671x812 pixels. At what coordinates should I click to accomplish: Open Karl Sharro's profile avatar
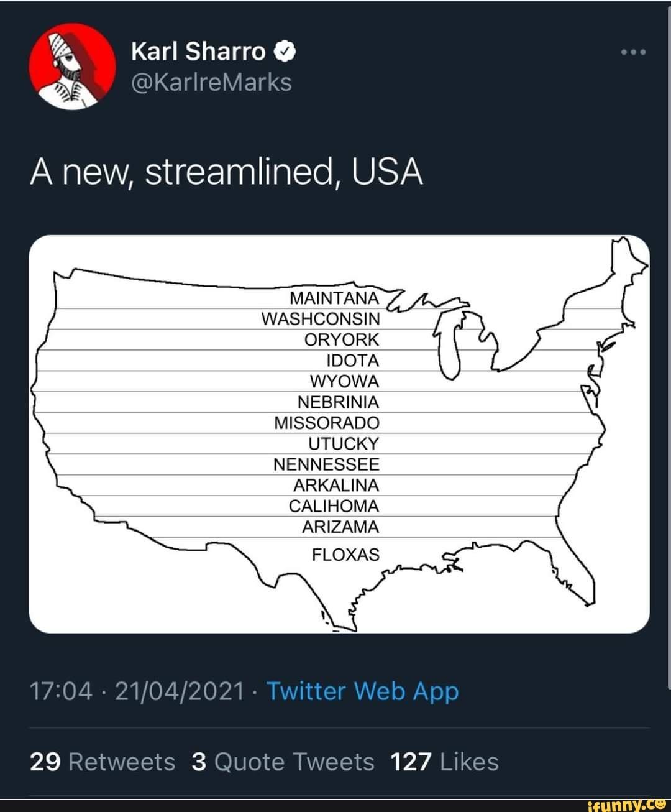point(73,66)
